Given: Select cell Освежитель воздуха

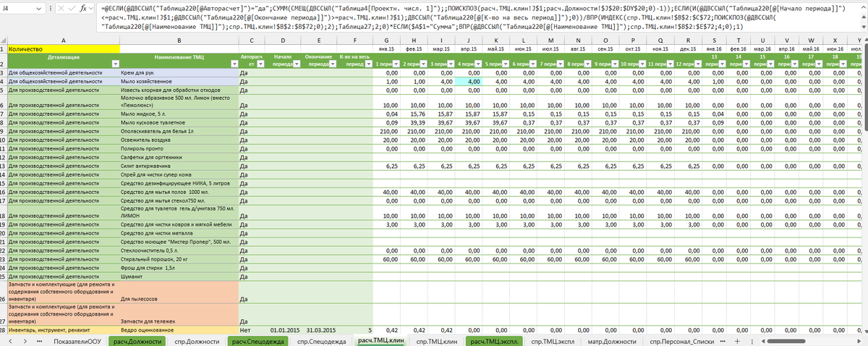Looking at the screenshot, I should tap(179, 140).
